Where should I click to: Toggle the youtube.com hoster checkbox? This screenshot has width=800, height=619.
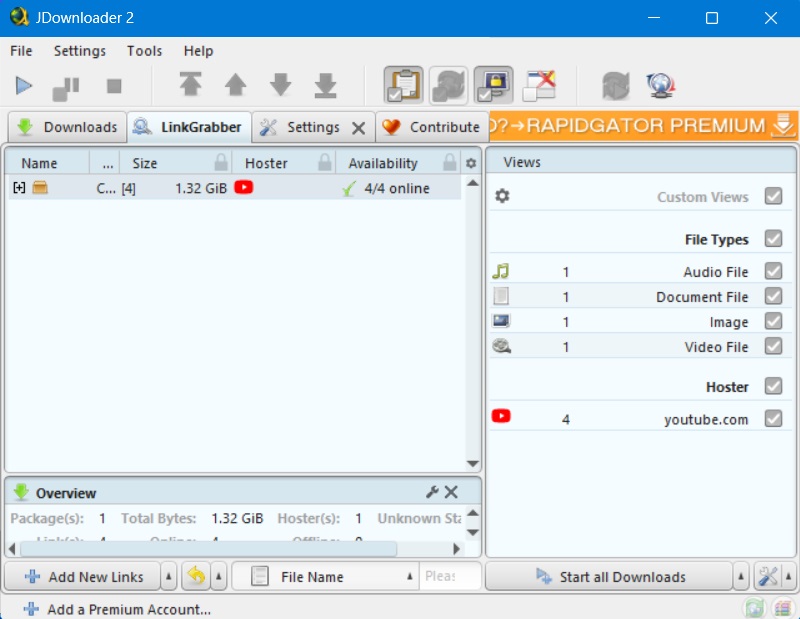(x=773, y=419)
